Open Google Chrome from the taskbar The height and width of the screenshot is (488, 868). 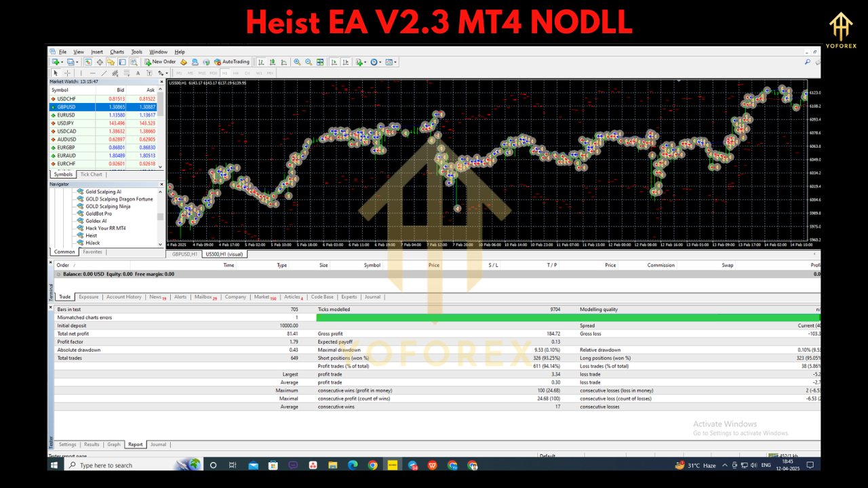(374, 466)
